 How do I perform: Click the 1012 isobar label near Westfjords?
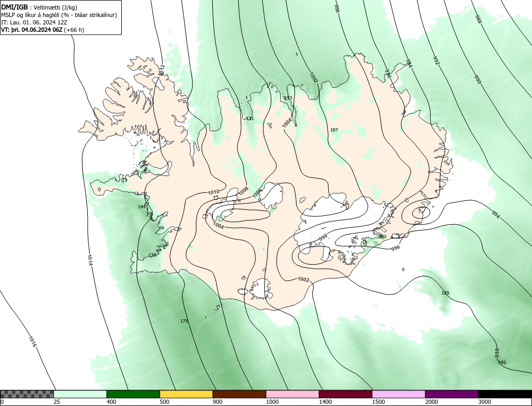(x=162, y=70)
